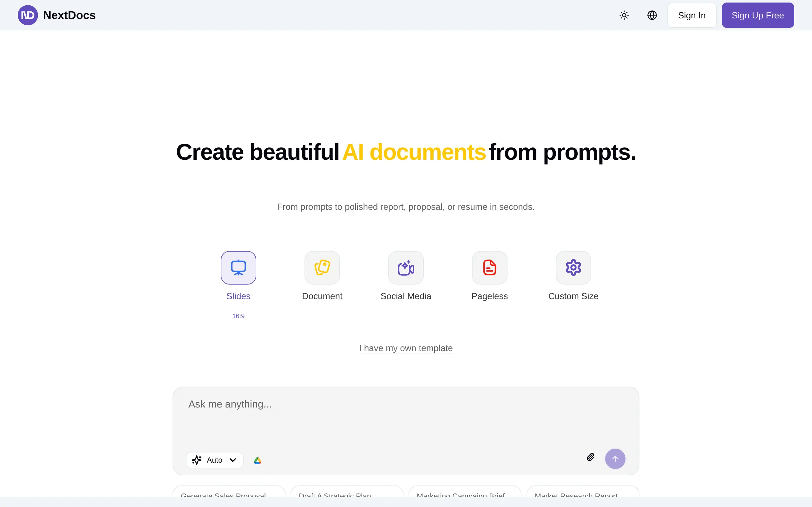This screenshot has width=812, height=507.
Task: Open the language globe selector
Action: [652, 15]
